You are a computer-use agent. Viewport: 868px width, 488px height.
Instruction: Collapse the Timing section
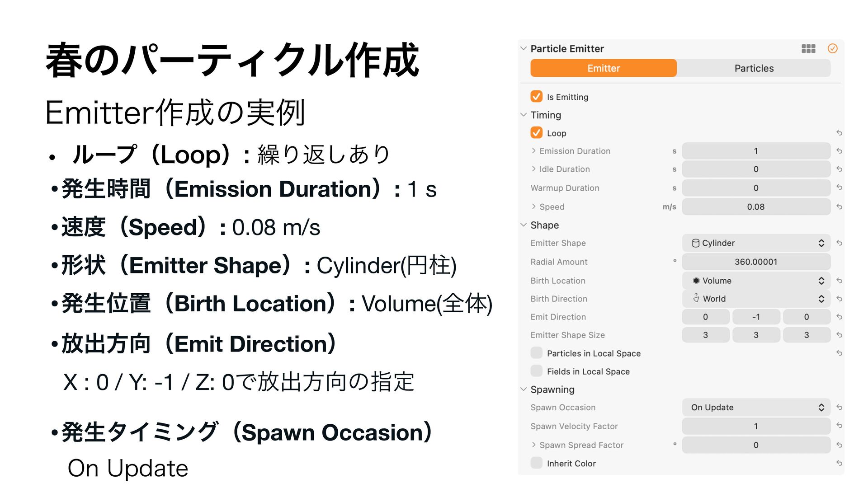[x=524, y=115]
